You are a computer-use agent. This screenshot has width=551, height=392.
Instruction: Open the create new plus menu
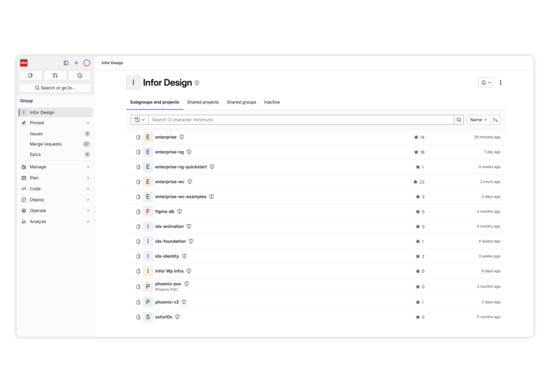tap(76, 63)
